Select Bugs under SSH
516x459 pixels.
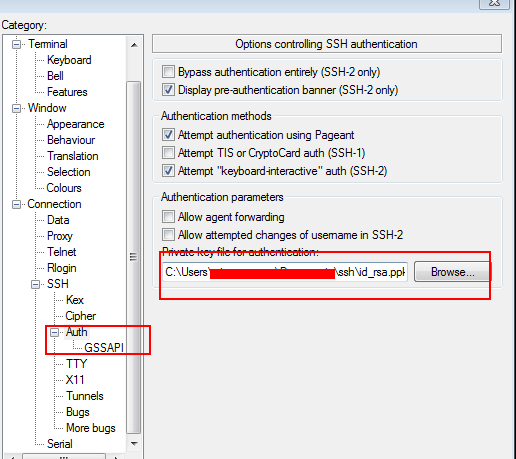78,412
